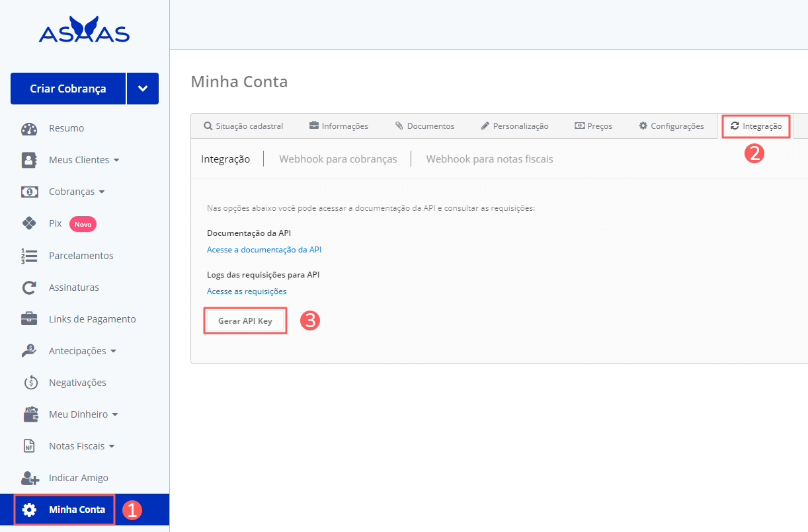Switch to the Situação cadastral tab
Screen dimensions: 808x532
tap(243, 126)
